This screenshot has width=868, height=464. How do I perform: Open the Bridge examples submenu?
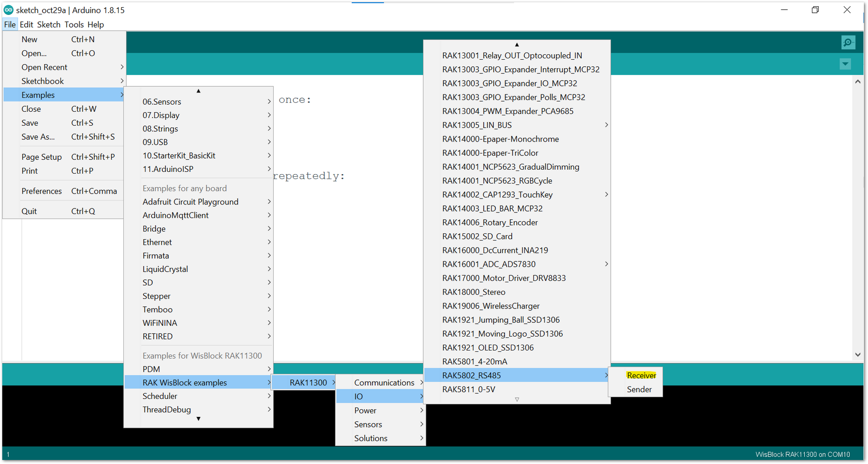198,229
